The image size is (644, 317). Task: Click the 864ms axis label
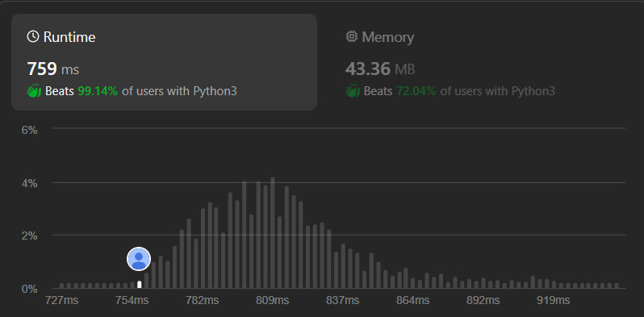click(412, 301)
